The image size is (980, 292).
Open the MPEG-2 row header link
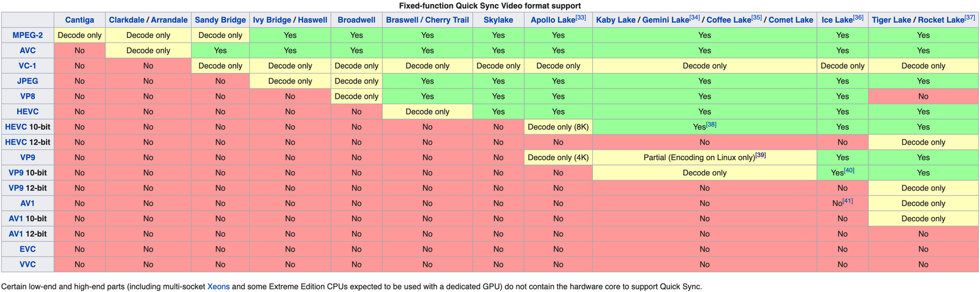[x=28, y=36]
